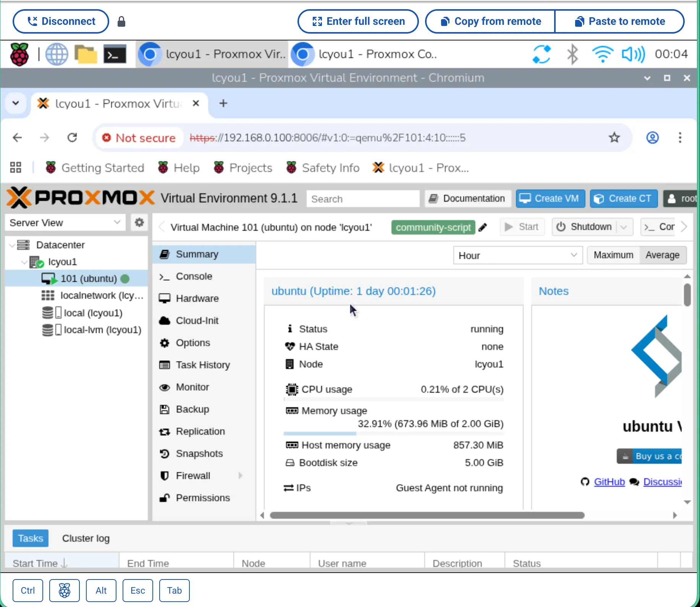
Task: Open the GitHub link in the Notes panel
Action: point(609,482)
